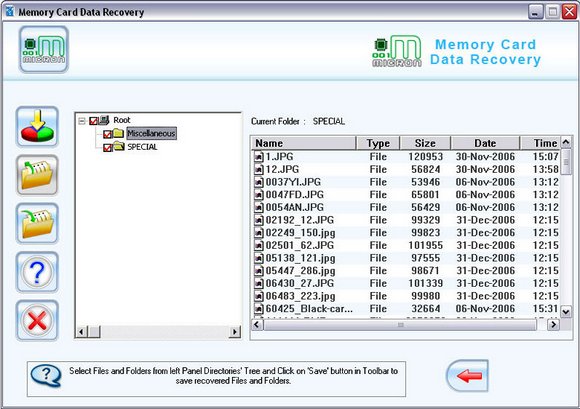Uncheck the Miscellaneous folder checkbox
Viewport: 580px width, 409px height.
pos(107,134)
